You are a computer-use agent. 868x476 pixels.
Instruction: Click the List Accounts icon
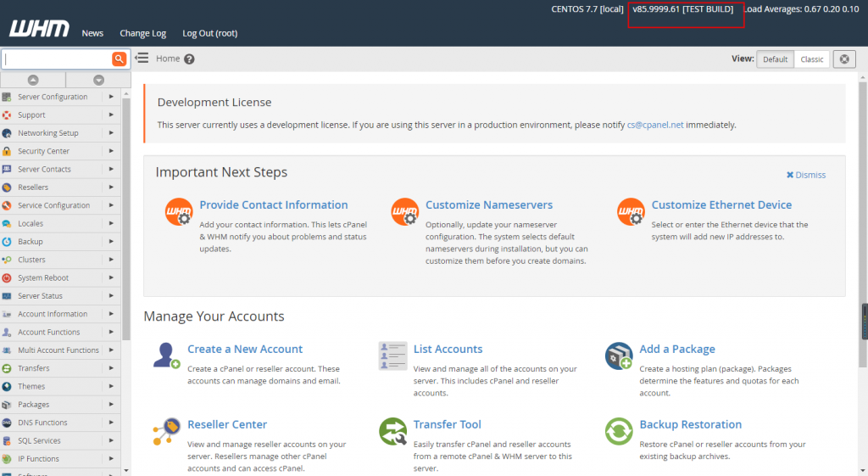coord(392,356)
